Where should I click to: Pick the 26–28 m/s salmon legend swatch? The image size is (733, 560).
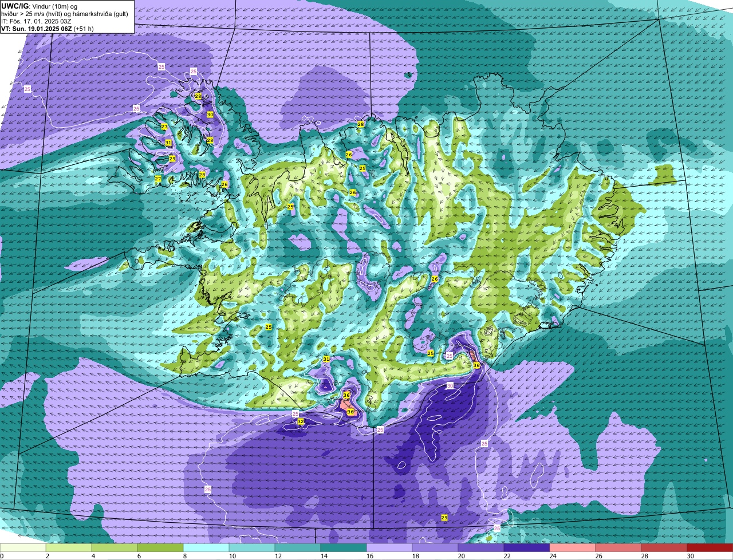(618, 548)
